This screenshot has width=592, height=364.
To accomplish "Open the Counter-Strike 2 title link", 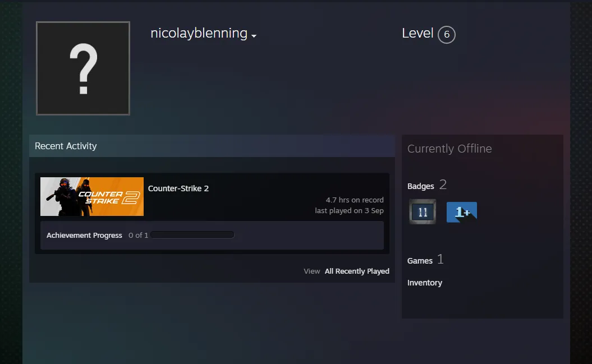I will click(x=178, y=188).
